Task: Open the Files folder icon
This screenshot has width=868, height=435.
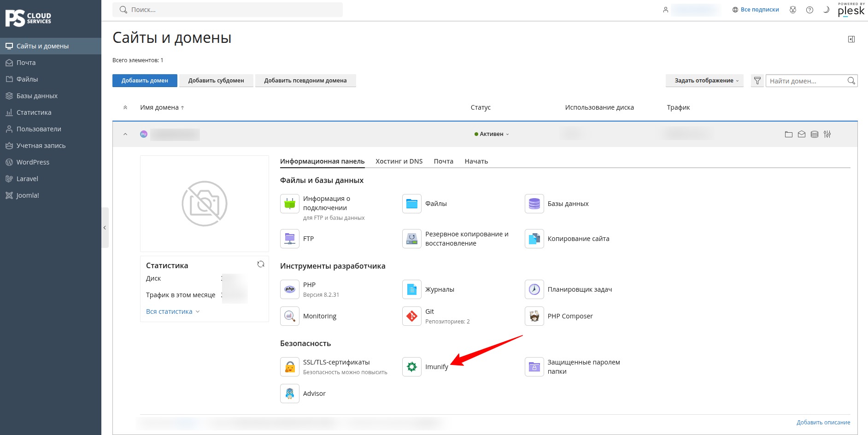Action: [412, 204]
